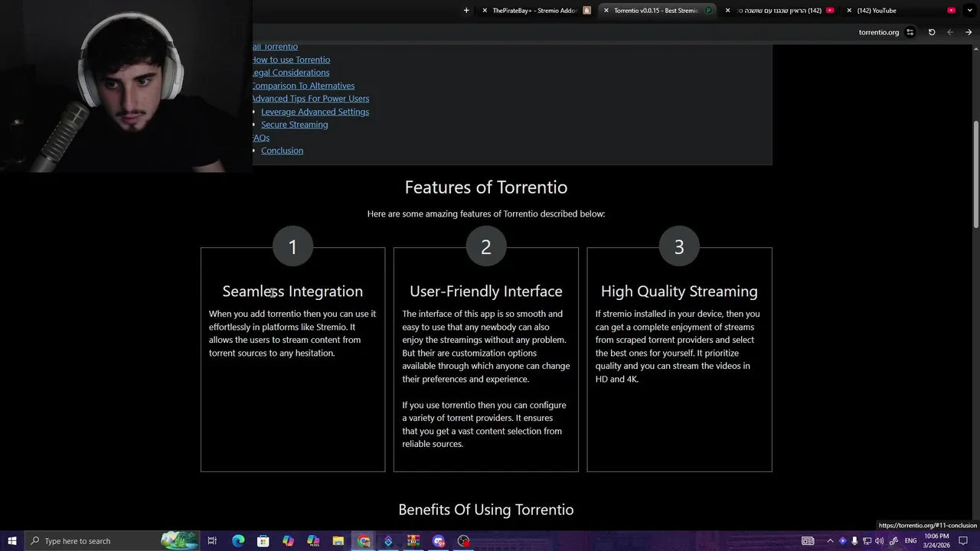Switch to the (142) YouTube tab

(901, 11)
